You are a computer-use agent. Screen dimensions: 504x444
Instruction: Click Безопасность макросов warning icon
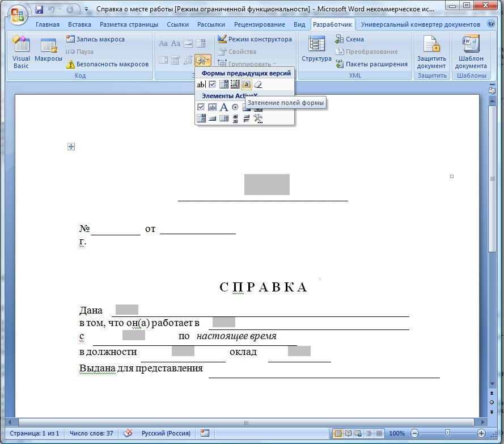click(70, 64)
